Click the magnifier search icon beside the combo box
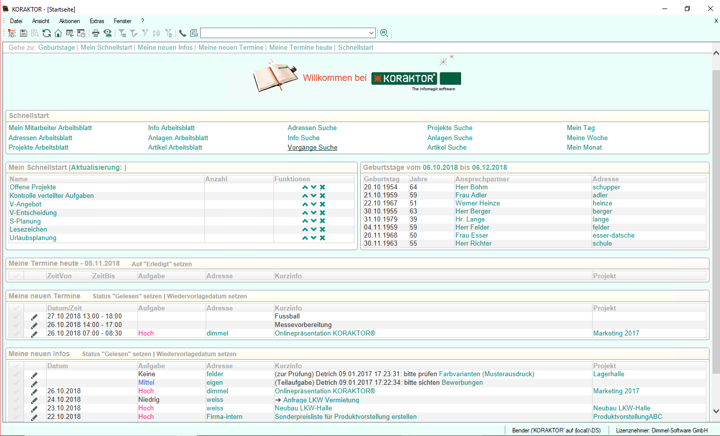Viewport: 720px width, 436px height. click(384, 33)
